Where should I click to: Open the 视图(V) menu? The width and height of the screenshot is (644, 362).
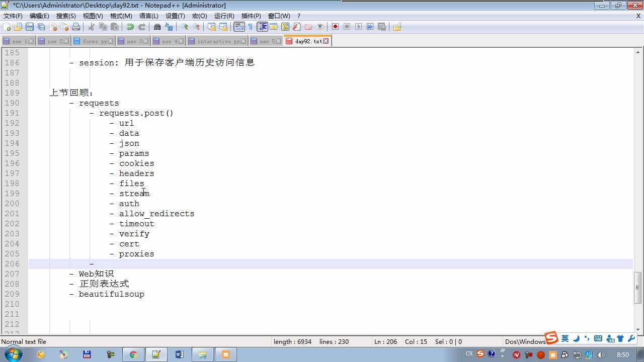click(x=93, y=16)
